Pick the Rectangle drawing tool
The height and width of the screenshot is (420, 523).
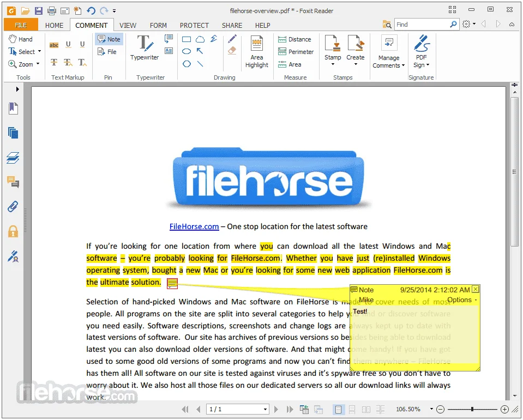pyautogui.click(x=187, y=39)
